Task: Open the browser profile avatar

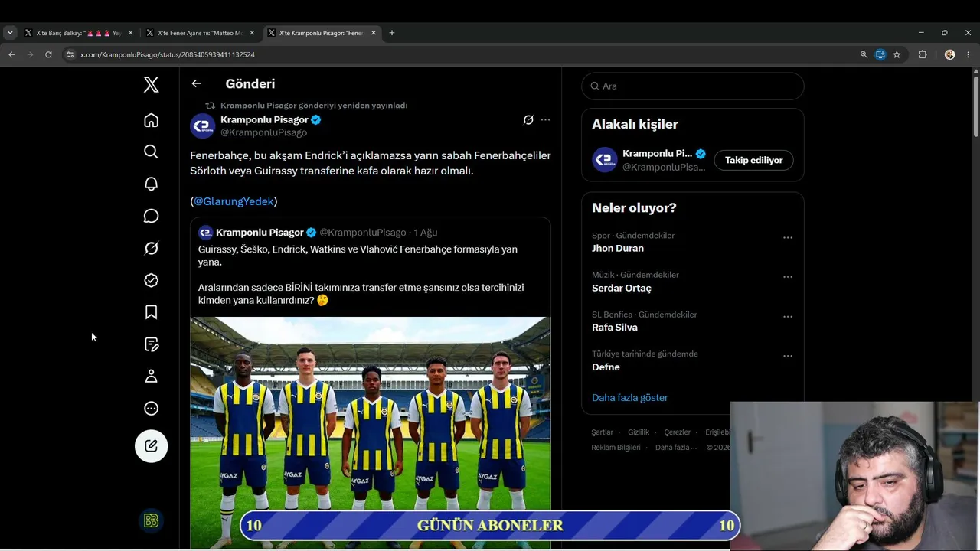Action: 949,54
